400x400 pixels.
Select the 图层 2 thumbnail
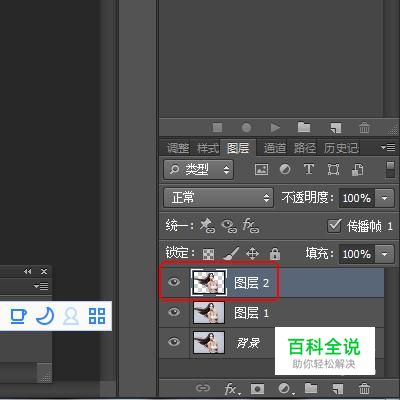point(209,283)
